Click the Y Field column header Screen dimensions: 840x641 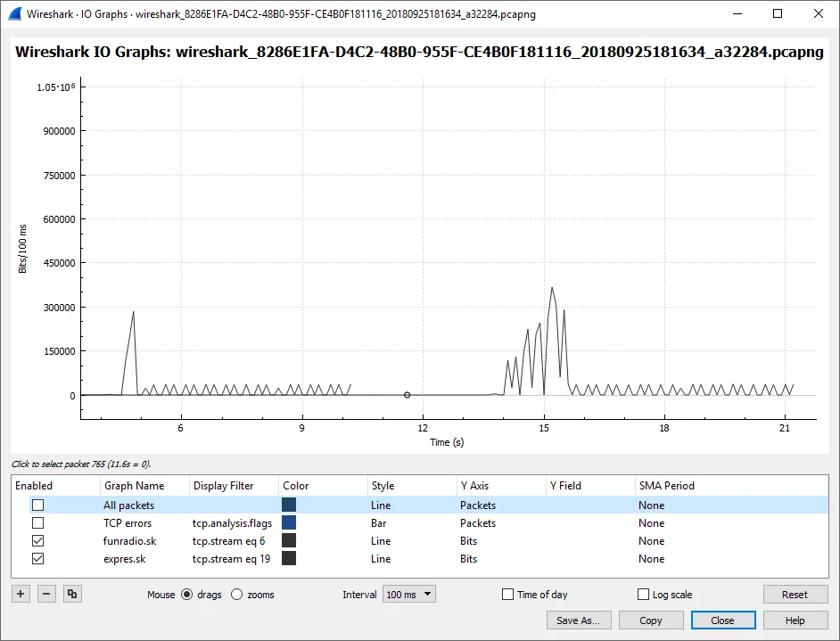tap(590, 486)
